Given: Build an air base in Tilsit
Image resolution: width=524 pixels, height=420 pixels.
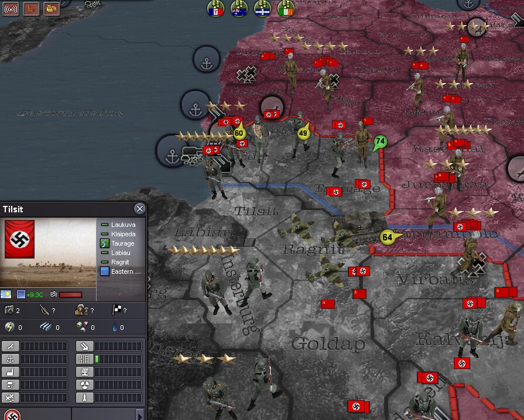Looking at the screenshot, I should pyautogui.click(x=11, y=346).
